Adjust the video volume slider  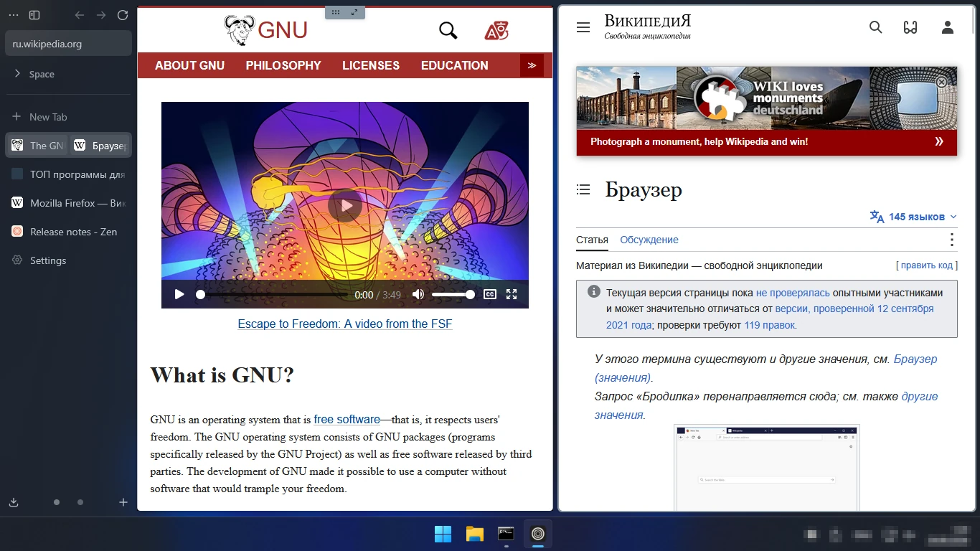click(453, 294)
